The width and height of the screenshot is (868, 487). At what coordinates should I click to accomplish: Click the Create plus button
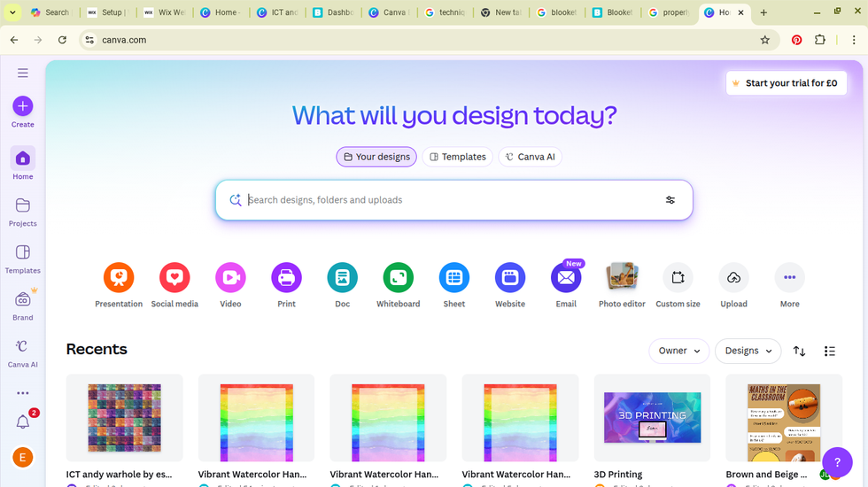(23, 105)
